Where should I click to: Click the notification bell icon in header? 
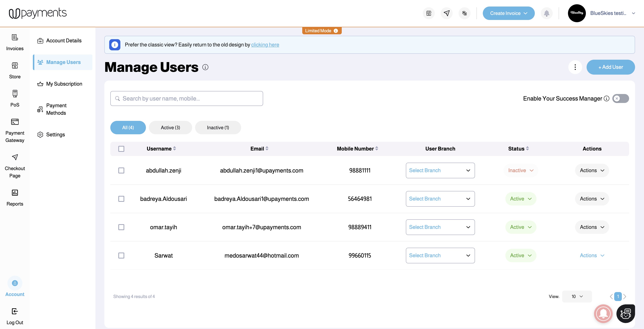pyautogui.click(x=547, y=13)
